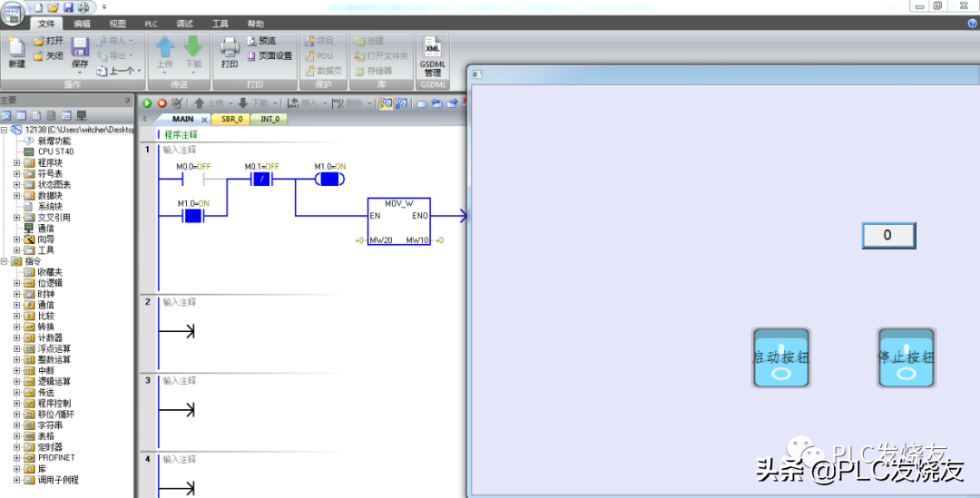Expand the 程序块 tree node
Screen dimensions: 980x498
pos(16,162)
